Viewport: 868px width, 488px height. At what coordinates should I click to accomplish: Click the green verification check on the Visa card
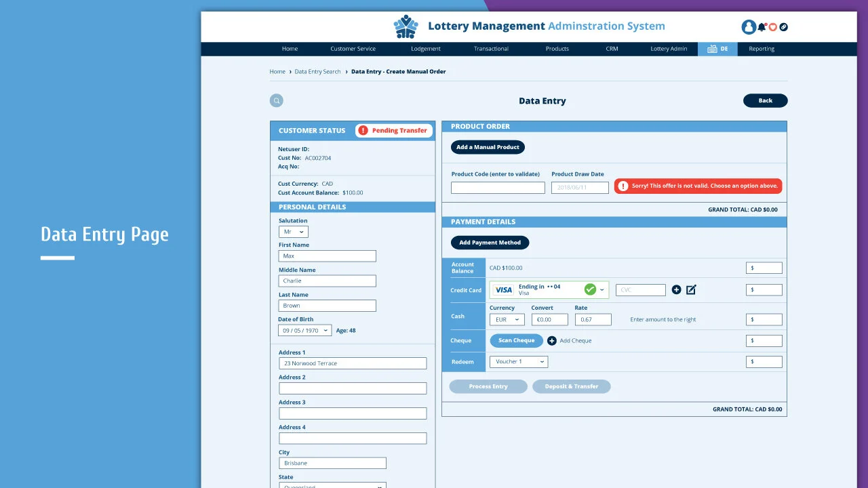point(589,289)
